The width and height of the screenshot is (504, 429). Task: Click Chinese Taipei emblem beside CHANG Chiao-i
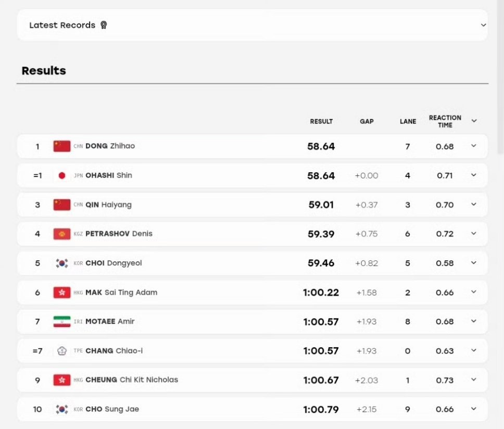point(62,351)
